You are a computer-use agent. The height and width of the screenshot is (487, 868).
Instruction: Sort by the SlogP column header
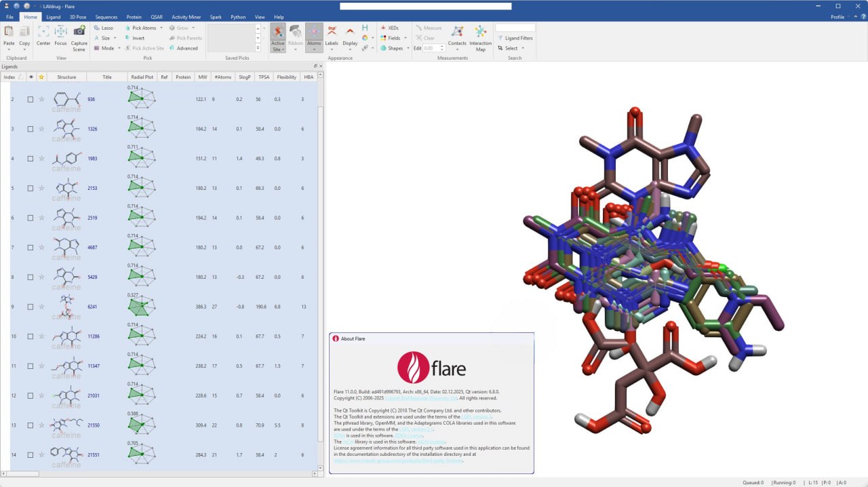[243, 77]
